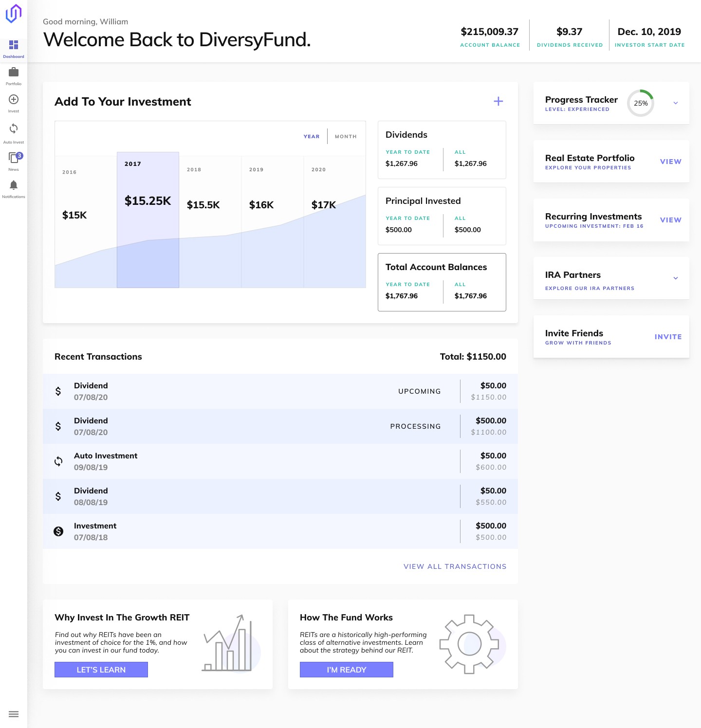The image size is (701, 728).
Task: Open the Notifications bell icon
Action: pyautogui.click(x=14, y=185)
